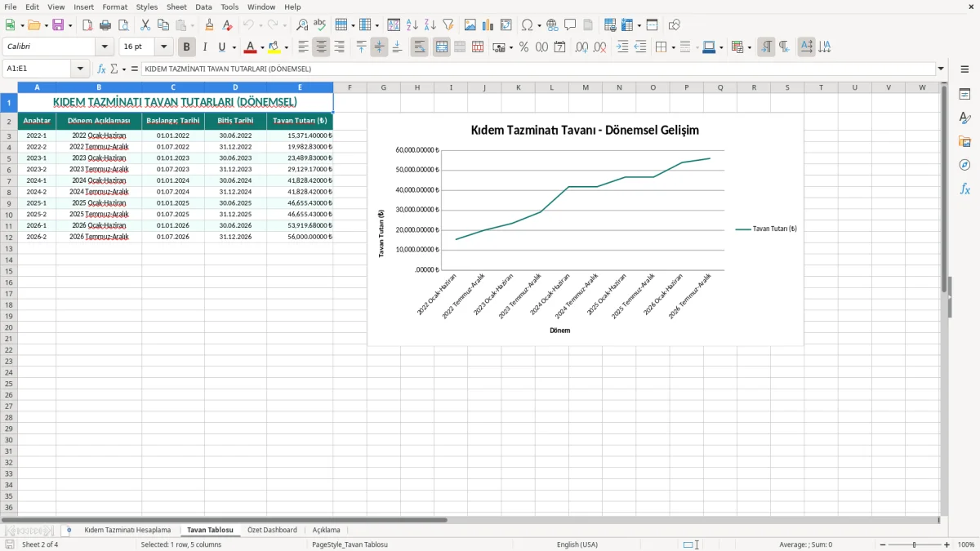The image size is (980, 551).
Task: Click the Increase Indent icon
Action: [622, 47]
